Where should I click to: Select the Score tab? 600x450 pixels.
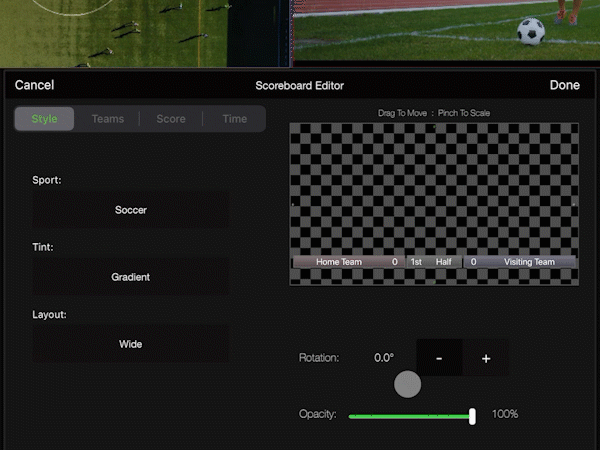171,119
